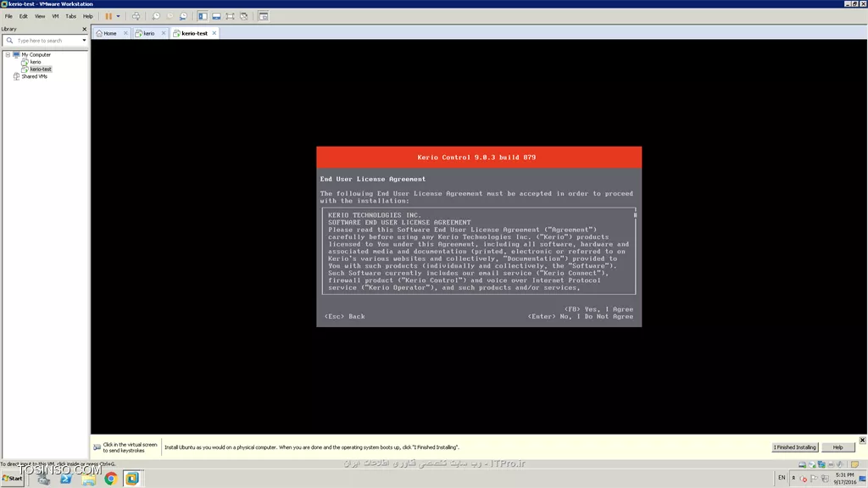
Task: Click the Esc Back option
Action: click(x=344, y=317)
